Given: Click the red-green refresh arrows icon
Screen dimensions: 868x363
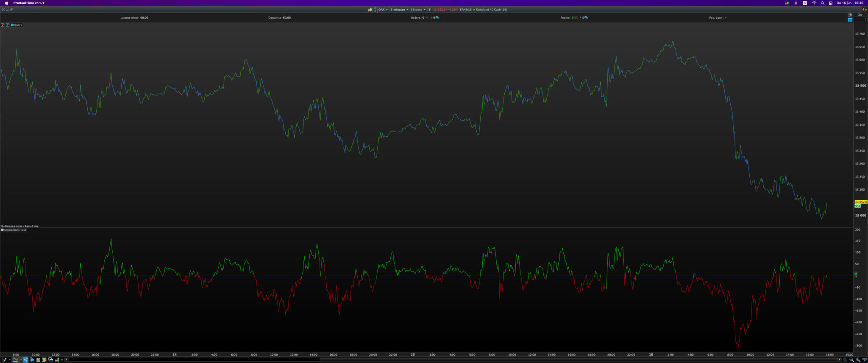Looking at the screenshot, I should (x=865, y=9).
